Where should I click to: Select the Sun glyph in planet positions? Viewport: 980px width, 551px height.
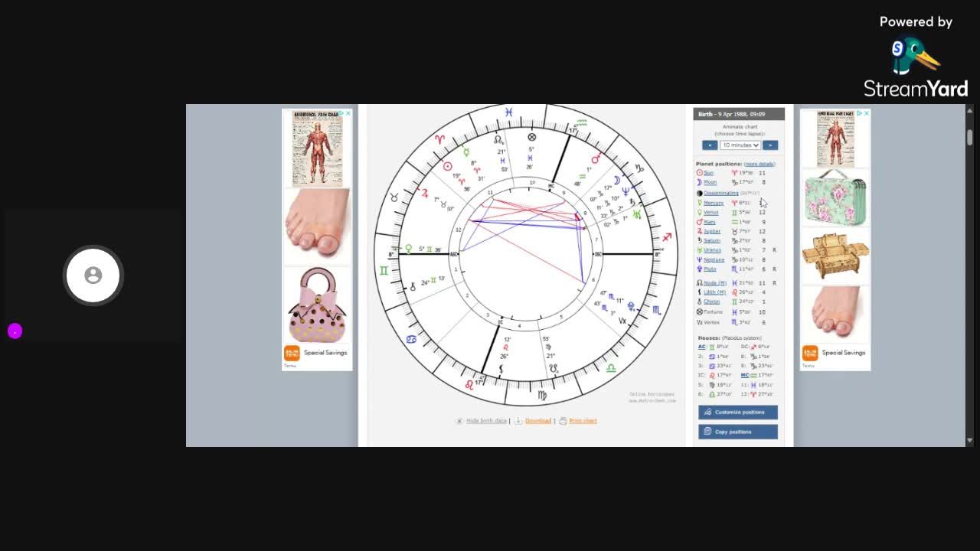coord(700,172)
